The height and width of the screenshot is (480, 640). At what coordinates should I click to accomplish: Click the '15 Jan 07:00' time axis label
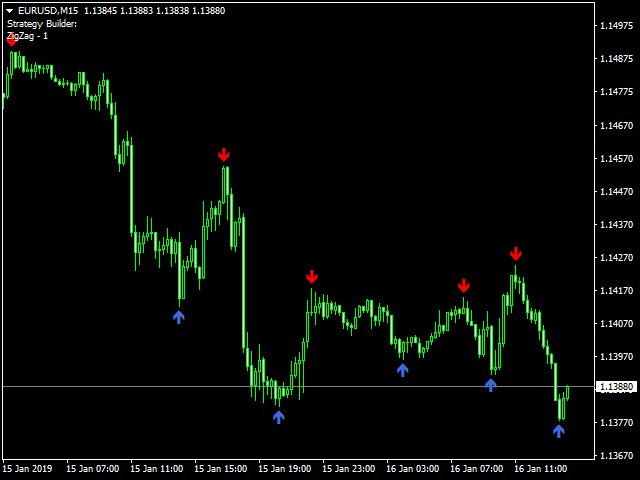coord(93,469)
